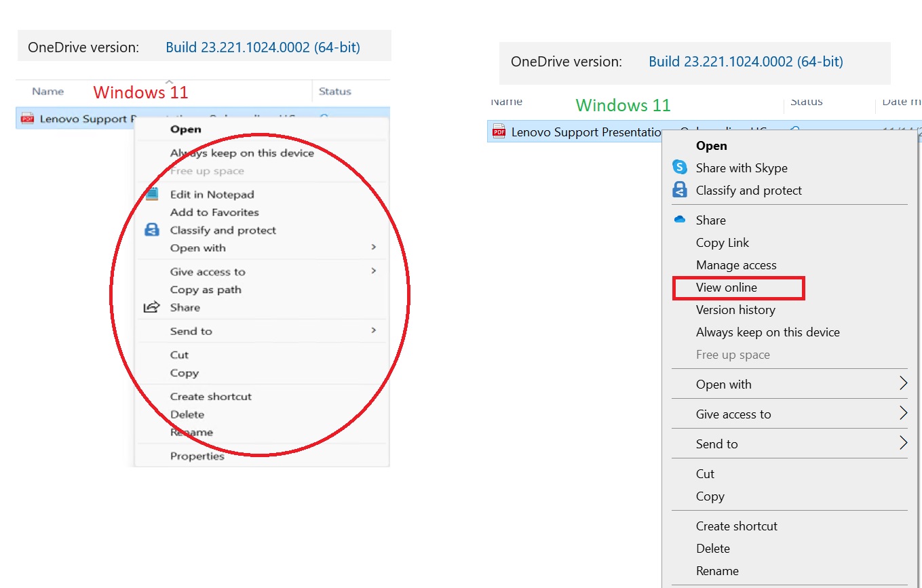Screen dimensions: 922x588
Task: Open Version history
Action: coord(735,309)
